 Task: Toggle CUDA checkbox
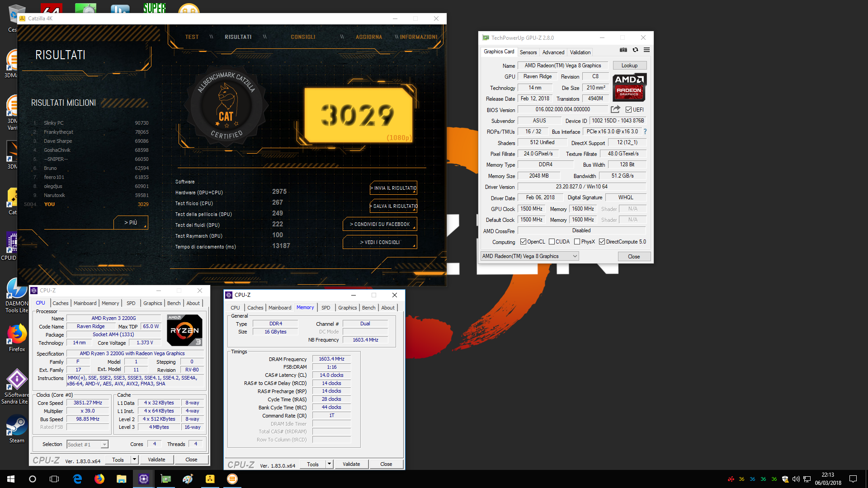pos(552,242)
